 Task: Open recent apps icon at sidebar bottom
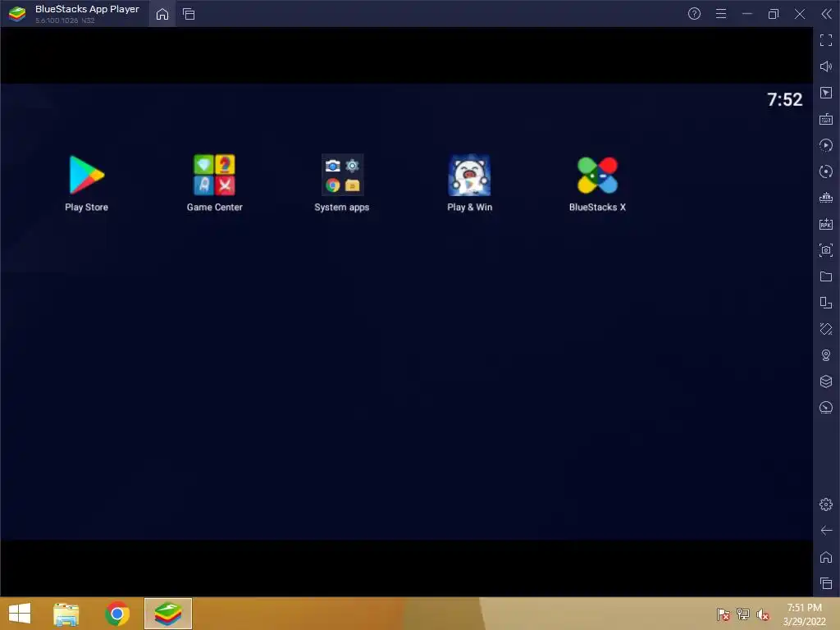pyautogui.click(x=826, y=583)
